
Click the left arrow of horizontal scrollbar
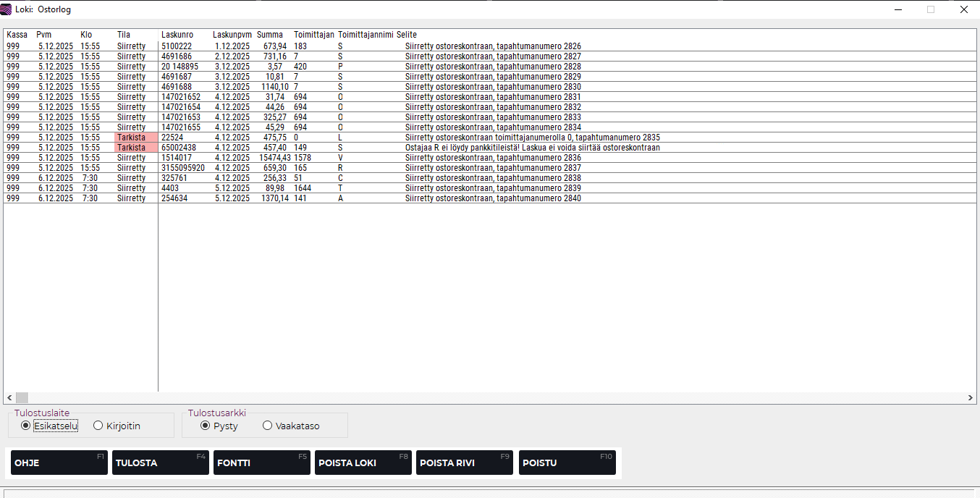click(x=9, y=397)
